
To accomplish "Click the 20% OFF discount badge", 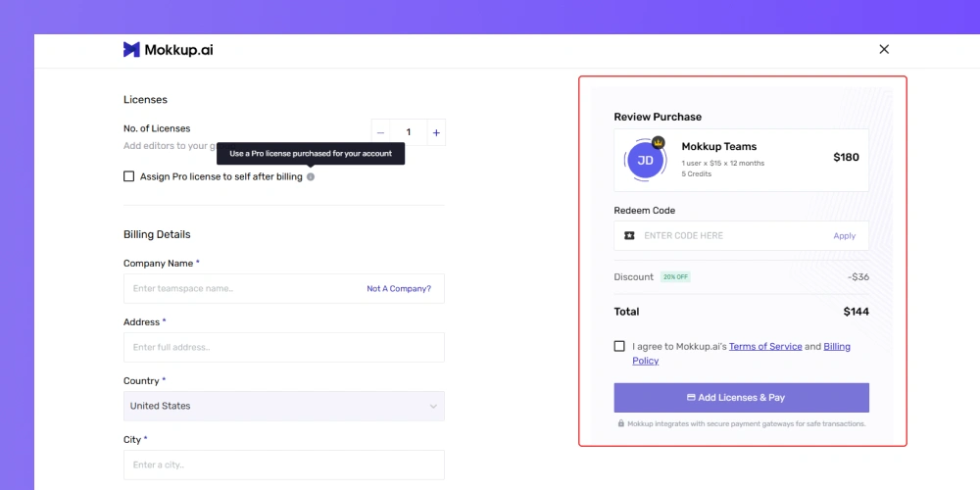I will tap(675, 277).
